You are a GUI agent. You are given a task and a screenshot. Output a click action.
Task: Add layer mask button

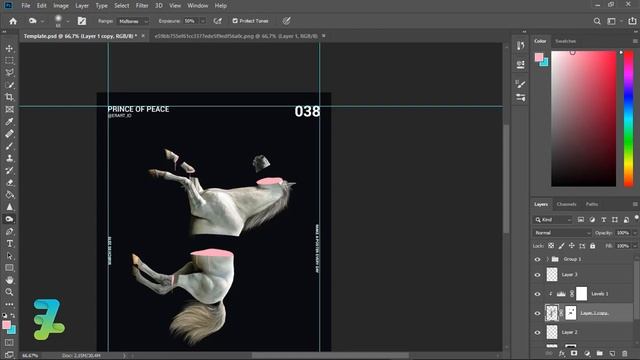[x=574, y=353]
